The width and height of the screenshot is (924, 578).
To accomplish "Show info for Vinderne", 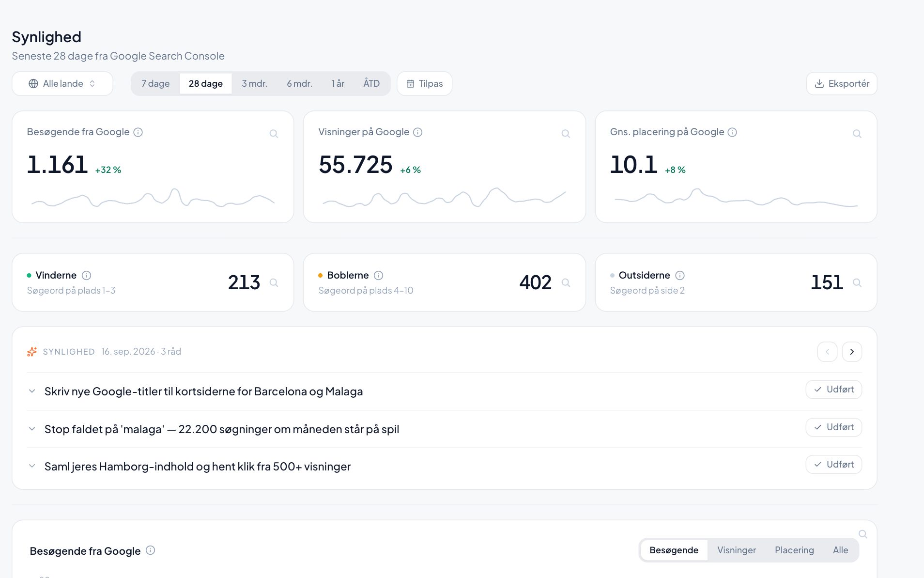I will click(86, 276).
